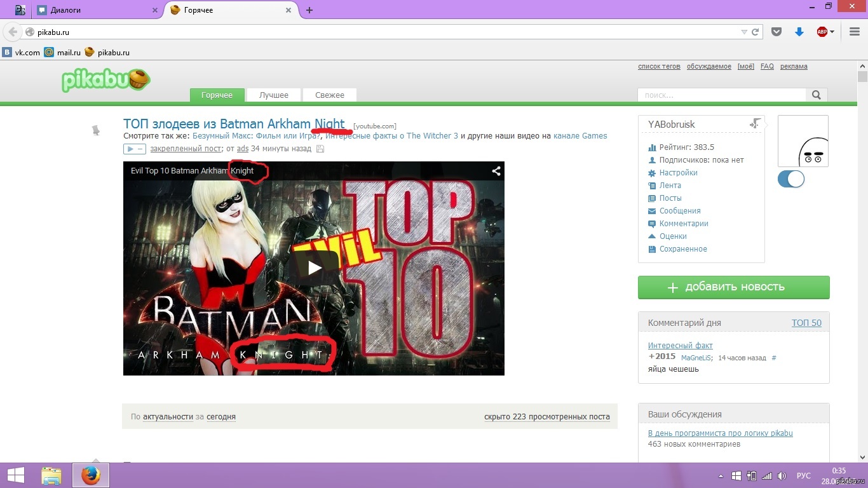Click the magnifier search button
The width and height of the screenshot is (868, 488).
pos(817,95)
